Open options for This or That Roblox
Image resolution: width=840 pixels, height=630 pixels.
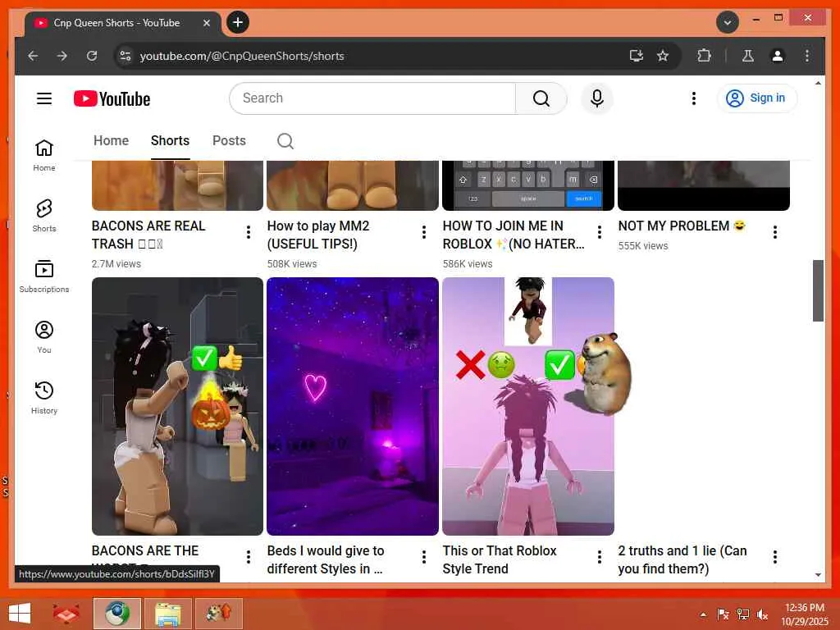coord(600,557)
